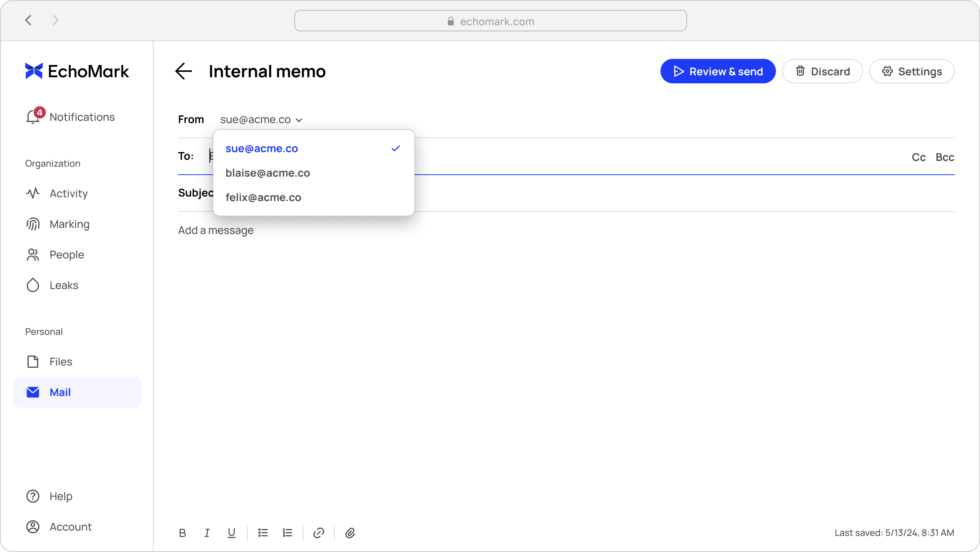Attach a file using paperclip icon

(x=350, y=533)
